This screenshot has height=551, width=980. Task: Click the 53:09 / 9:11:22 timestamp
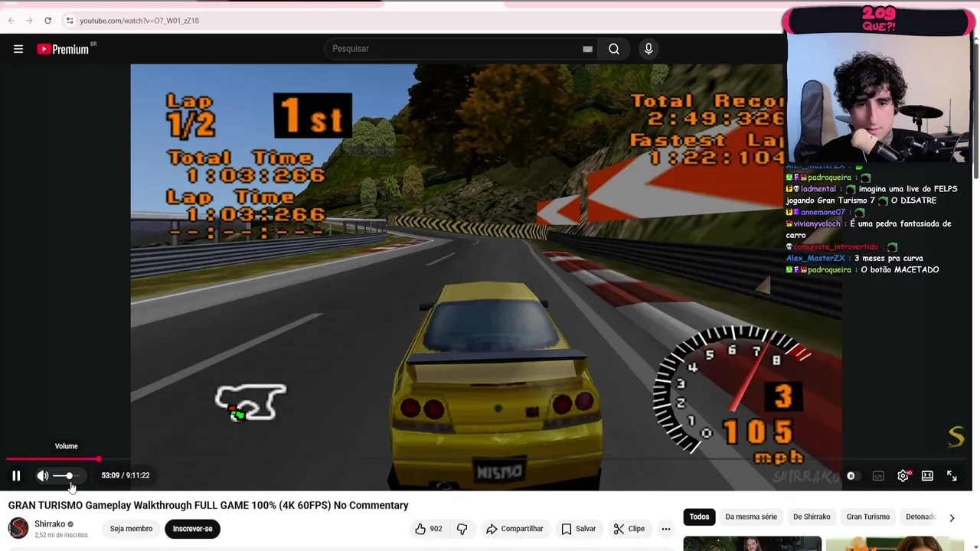(x=126, y=476)
